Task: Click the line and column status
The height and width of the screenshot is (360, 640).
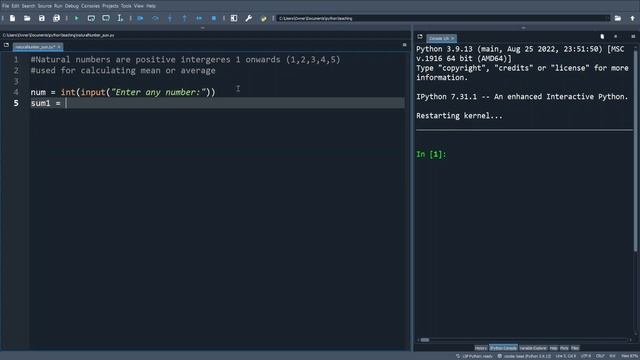Action: [566, 356]
